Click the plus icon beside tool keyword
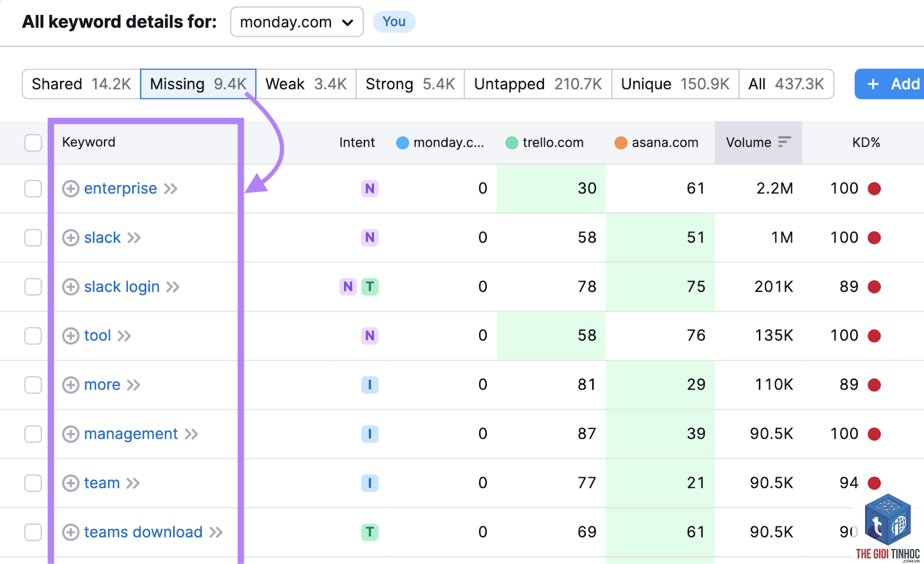This screenshot has height=564, width=924. pyautogui.click(x=70, y=336)
